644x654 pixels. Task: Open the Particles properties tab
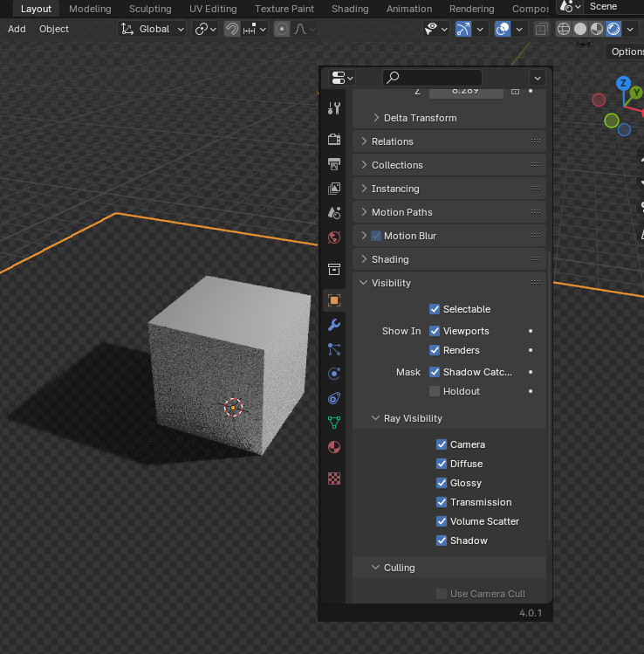pyautogui.click(x=334, y=349)
